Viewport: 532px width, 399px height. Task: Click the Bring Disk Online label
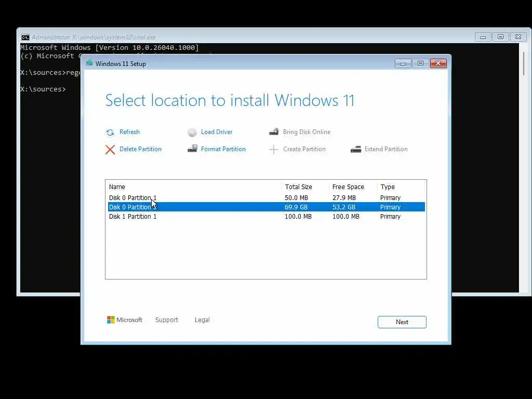[x=307, y=131]
